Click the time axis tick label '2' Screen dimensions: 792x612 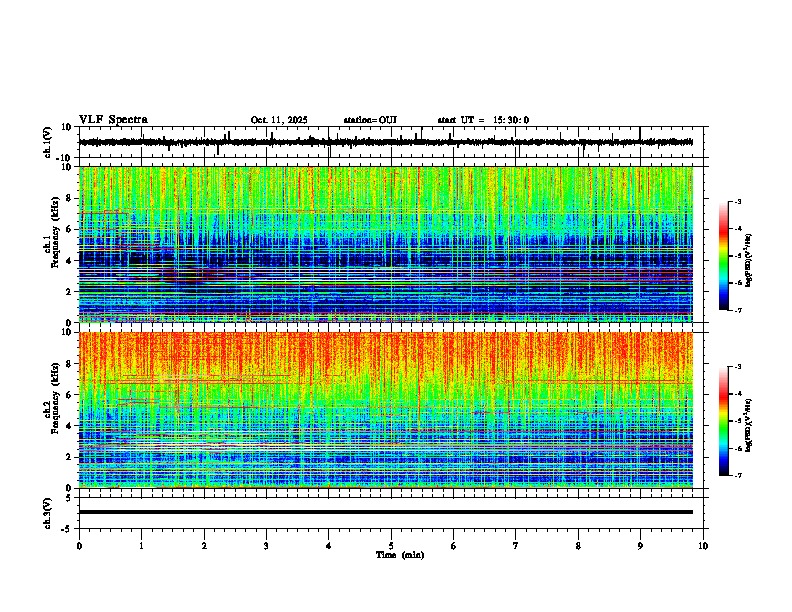click(204, 546)
